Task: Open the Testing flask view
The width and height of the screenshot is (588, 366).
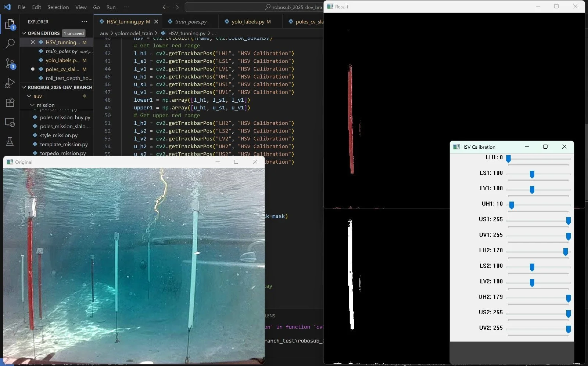Action: (x=10, y=142)
